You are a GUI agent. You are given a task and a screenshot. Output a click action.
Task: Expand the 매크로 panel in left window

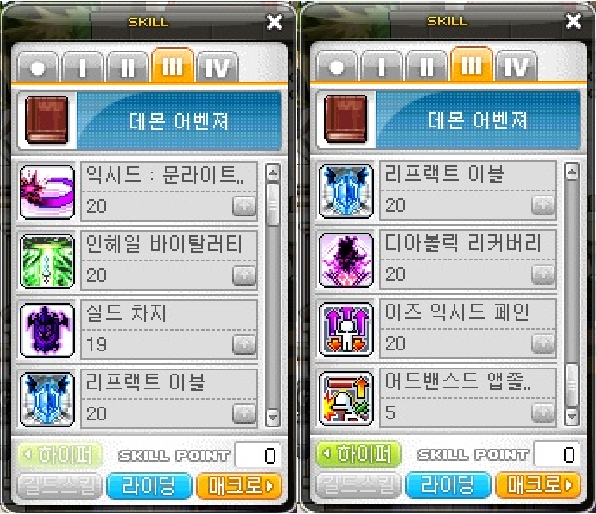point(239,485)
